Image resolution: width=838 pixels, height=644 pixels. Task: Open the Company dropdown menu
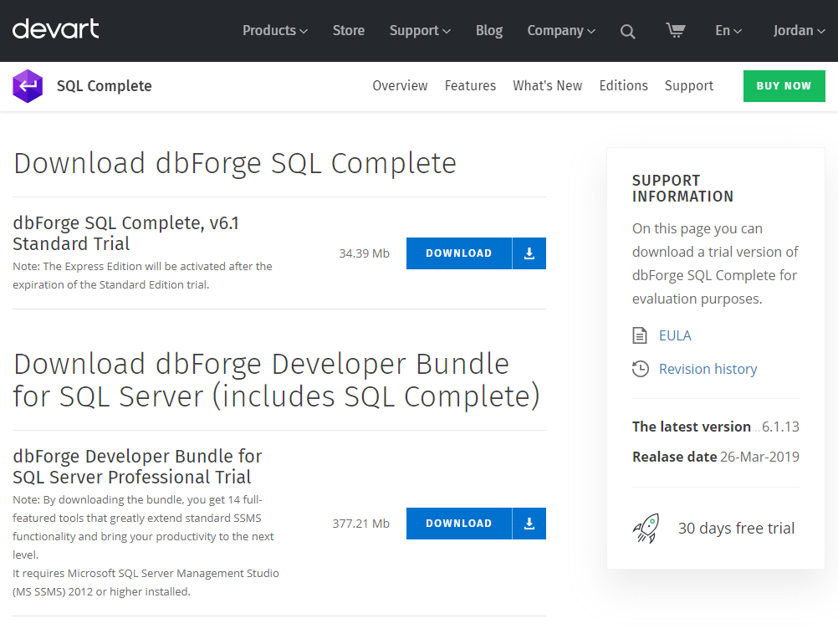tap(561, 30)
